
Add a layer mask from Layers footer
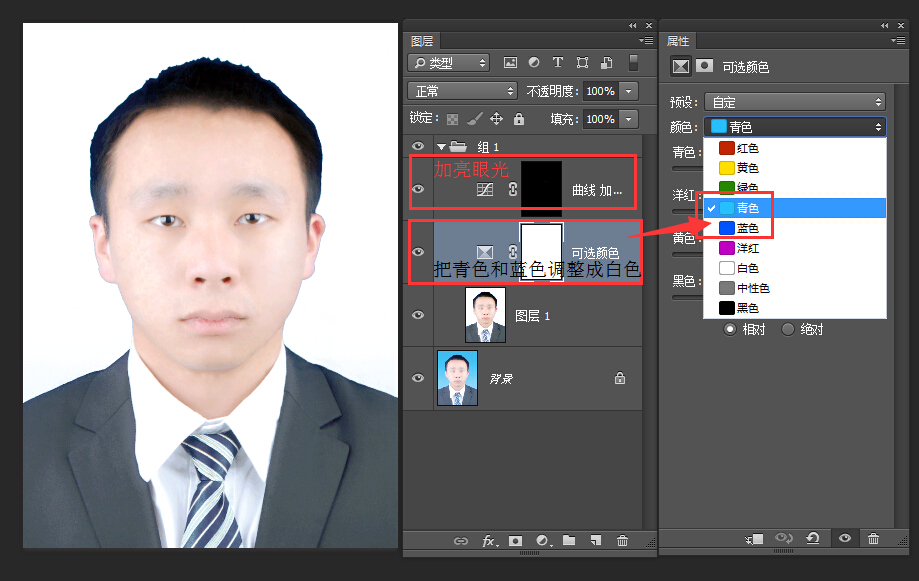coord(516,541)
